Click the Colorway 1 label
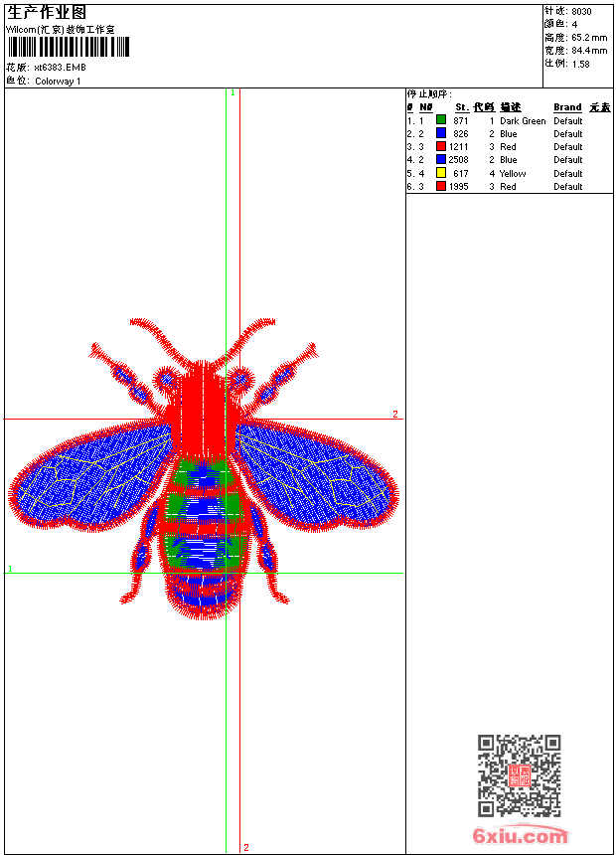The image size is (616, 855). click(58, 81)
